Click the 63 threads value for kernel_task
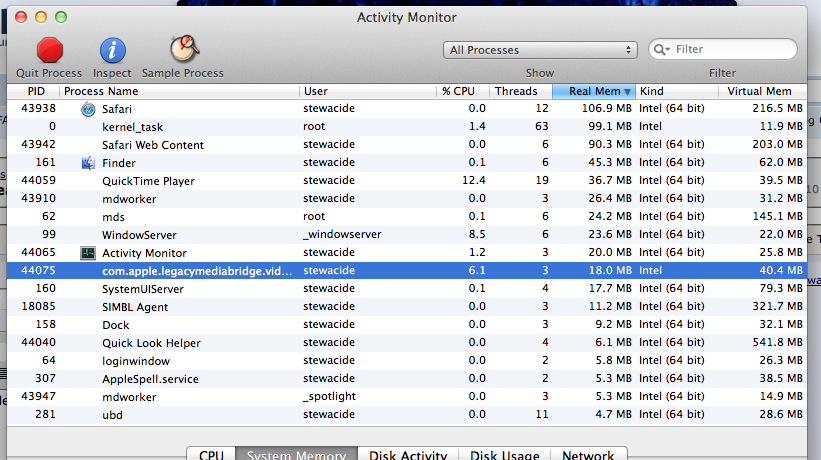Image resolution: width=821 pixels, height=460 pixels. pyautogui.click(x=541, y=127)
